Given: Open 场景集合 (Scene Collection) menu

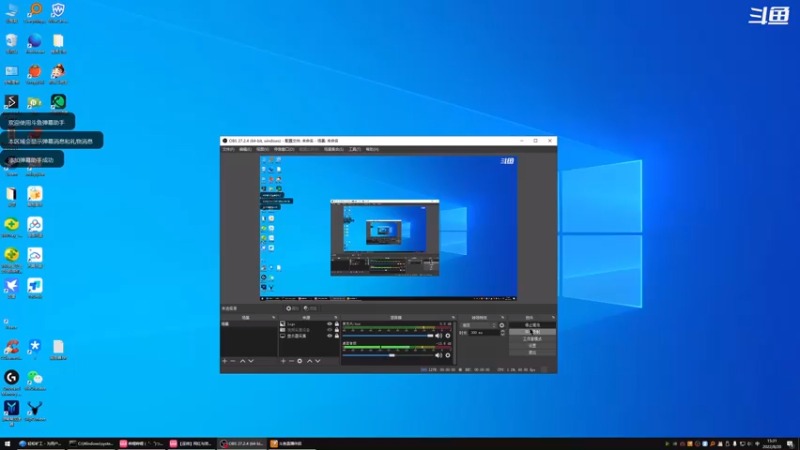Looking at the screenshot, I should click(334, 149).
